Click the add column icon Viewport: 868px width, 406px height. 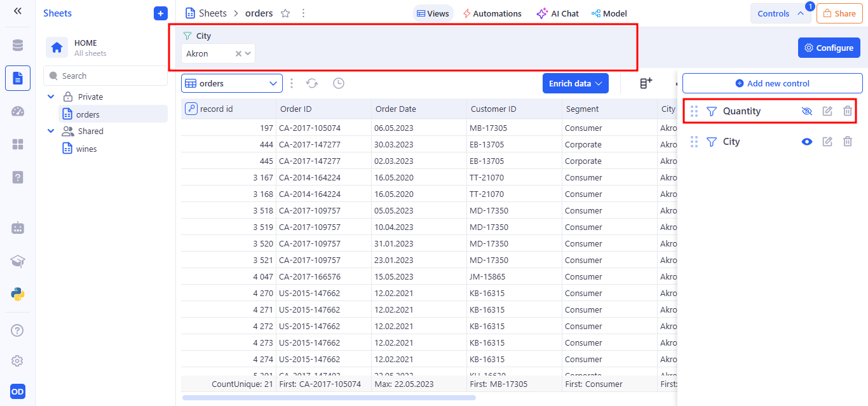(646, 83)
